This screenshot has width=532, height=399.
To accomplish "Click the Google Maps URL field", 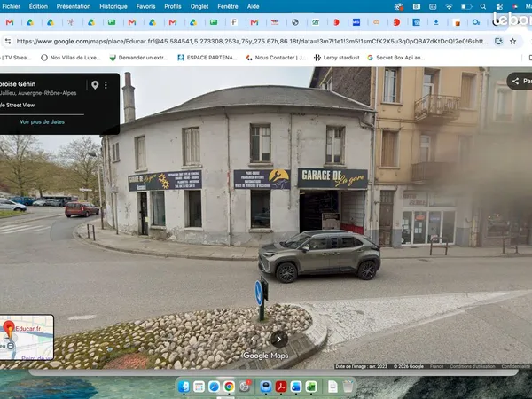I will point(252,41).
